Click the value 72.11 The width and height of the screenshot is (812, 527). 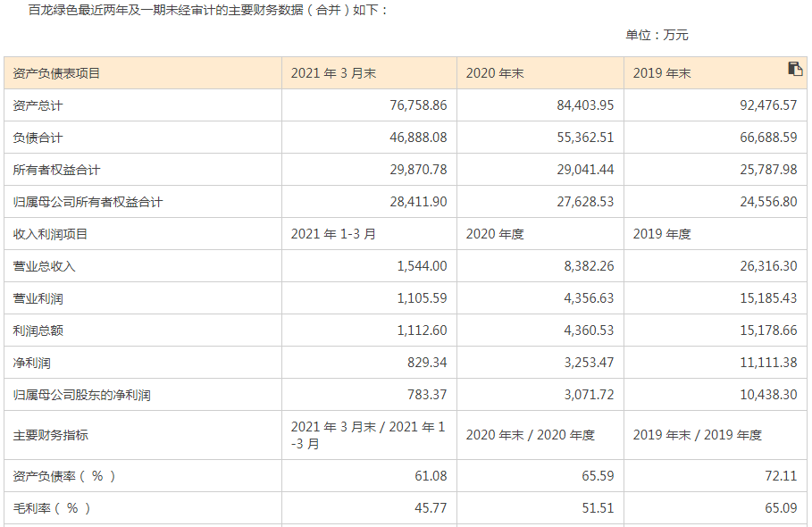point(781,476)
